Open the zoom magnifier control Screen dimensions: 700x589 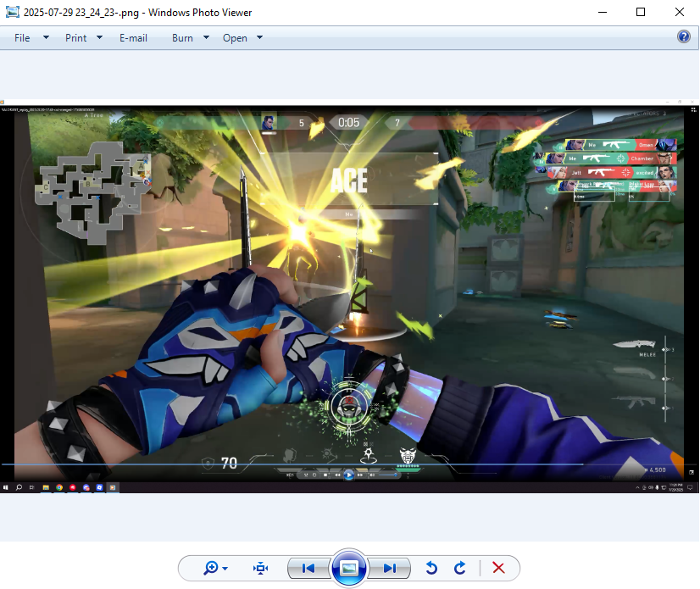coord(211,568)
